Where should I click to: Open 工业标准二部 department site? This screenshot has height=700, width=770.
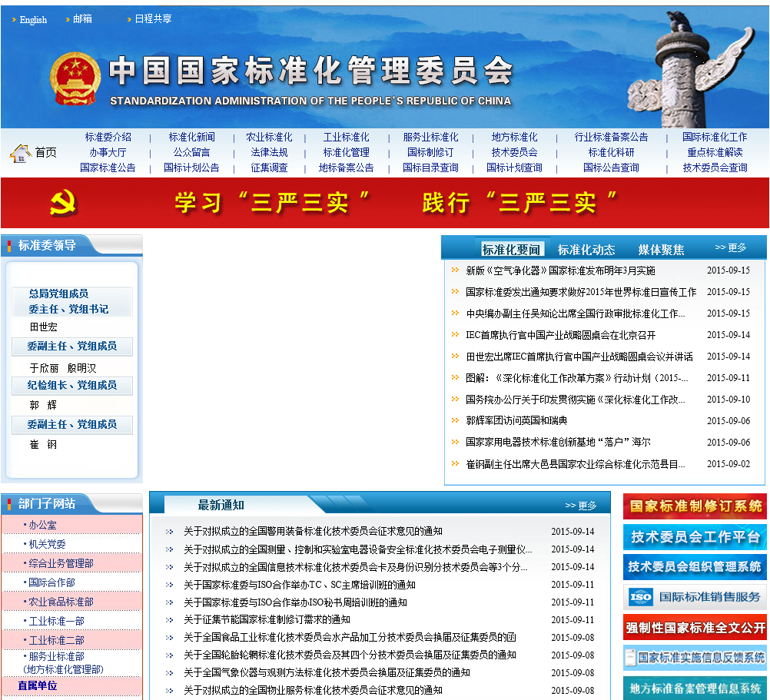pos(56,641)
